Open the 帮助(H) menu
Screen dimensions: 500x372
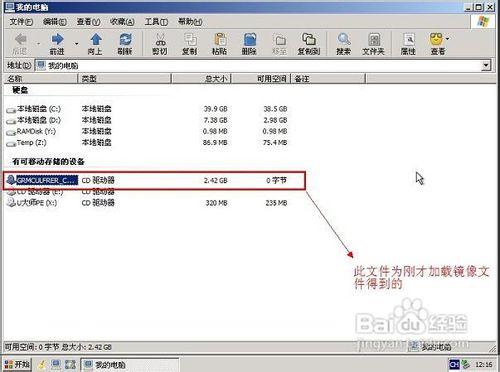coord(190,22)
